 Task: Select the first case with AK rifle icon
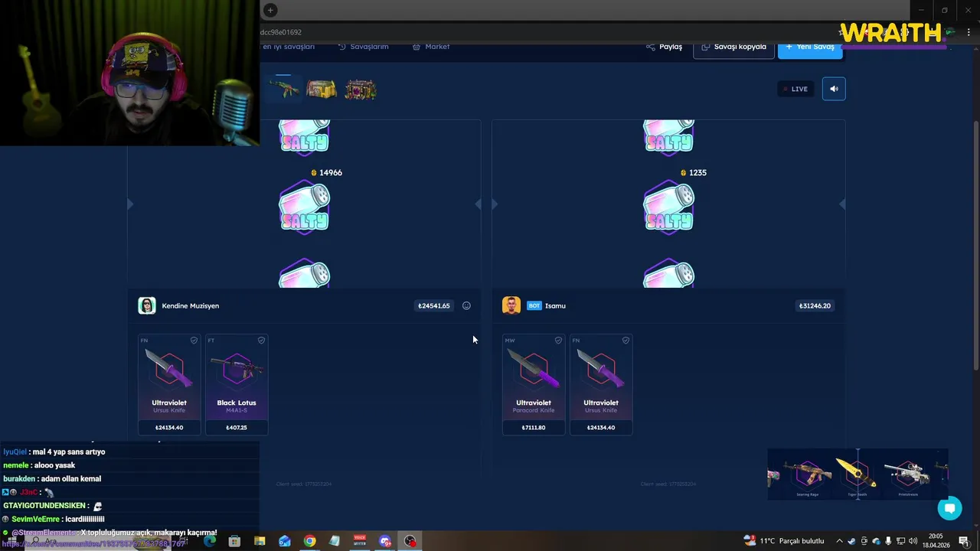tap(283, 89)
